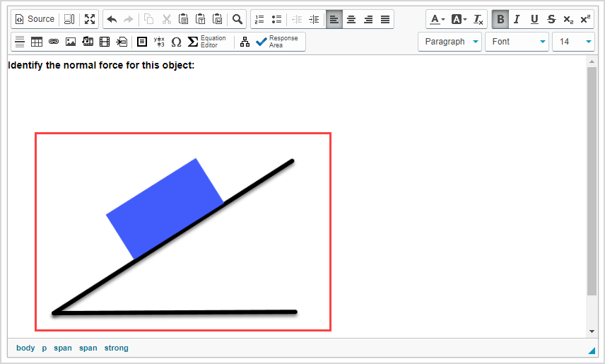Image resolution: width=605 pixels, height=364 pixels.
Task: Insert an image with picture icon
Action: [71, 42]
